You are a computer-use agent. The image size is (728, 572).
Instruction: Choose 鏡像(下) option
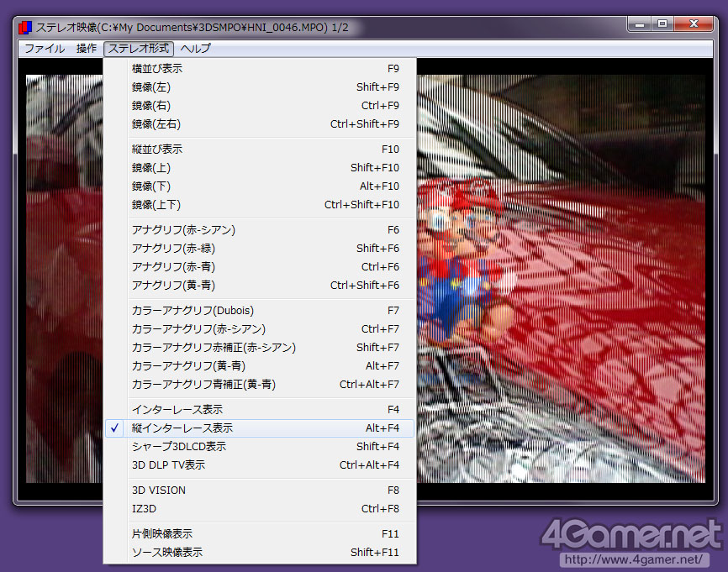(x=260, y=186)
